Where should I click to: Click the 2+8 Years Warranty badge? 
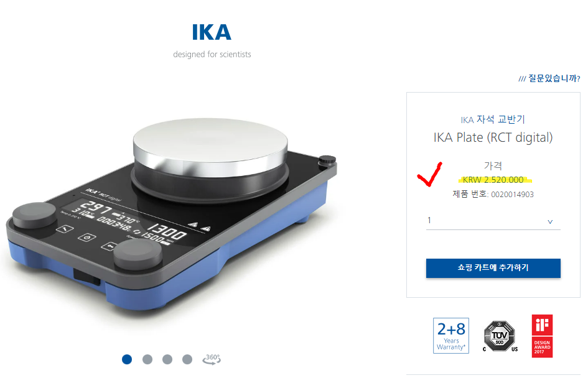pos(450,336)
